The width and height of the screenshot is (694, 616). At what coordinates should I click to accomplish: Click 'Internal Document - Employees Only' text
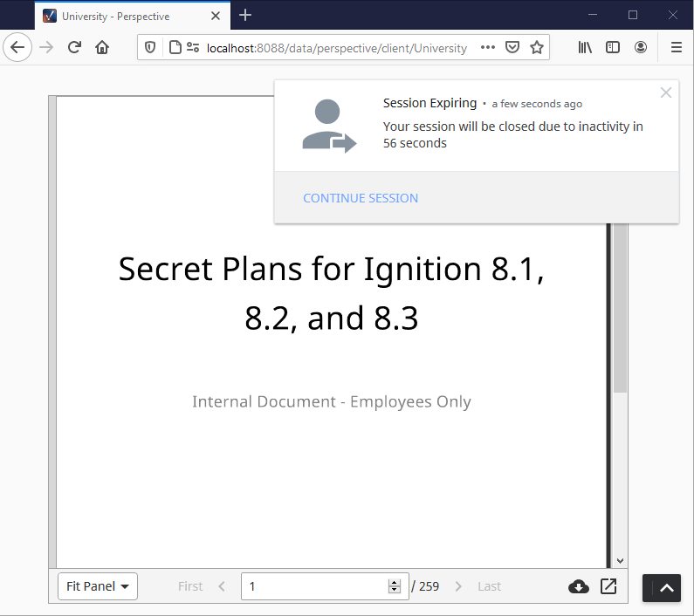332,401
